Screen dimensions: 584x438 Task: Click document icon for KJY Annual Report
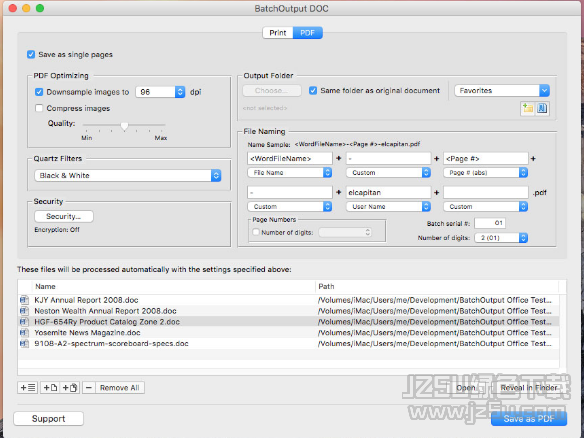24,300
